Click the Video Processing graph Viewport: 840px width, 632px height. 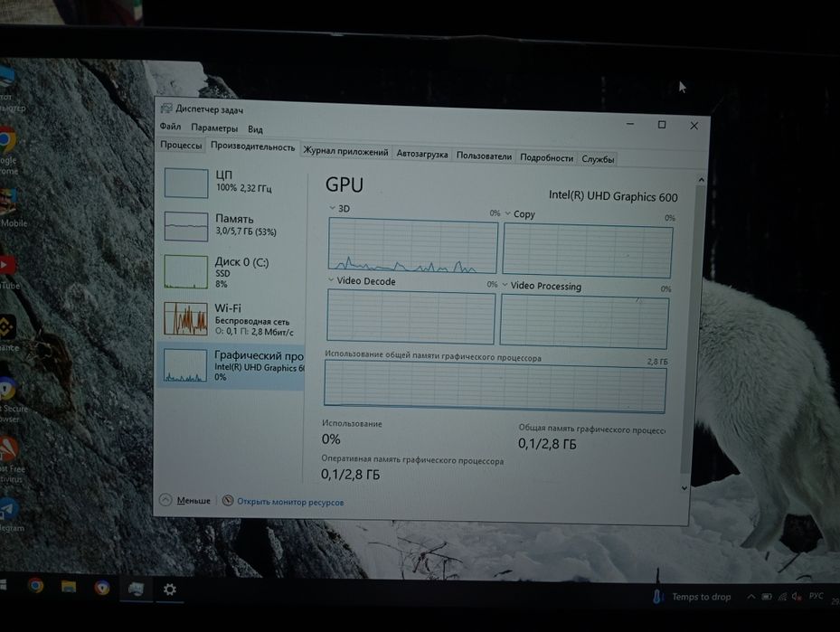click(584, 322)
